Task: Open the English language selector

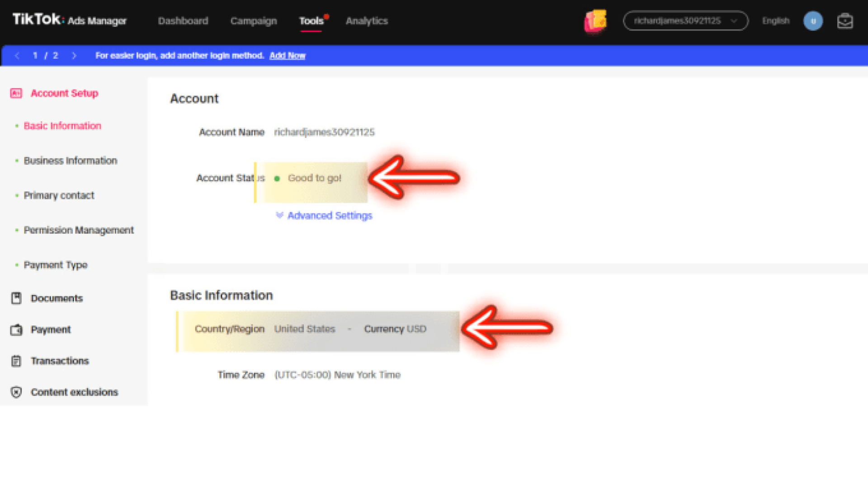Action: click(775, 21)
